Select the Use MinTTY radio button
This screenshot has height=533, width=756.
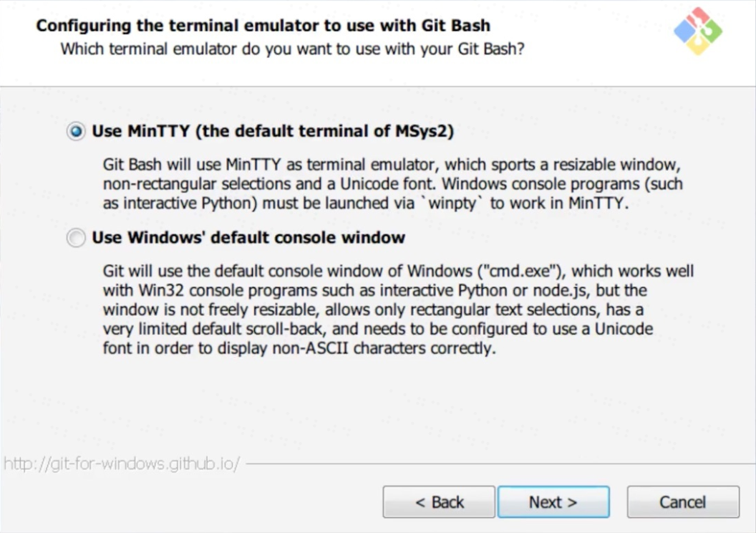point(76,132)
